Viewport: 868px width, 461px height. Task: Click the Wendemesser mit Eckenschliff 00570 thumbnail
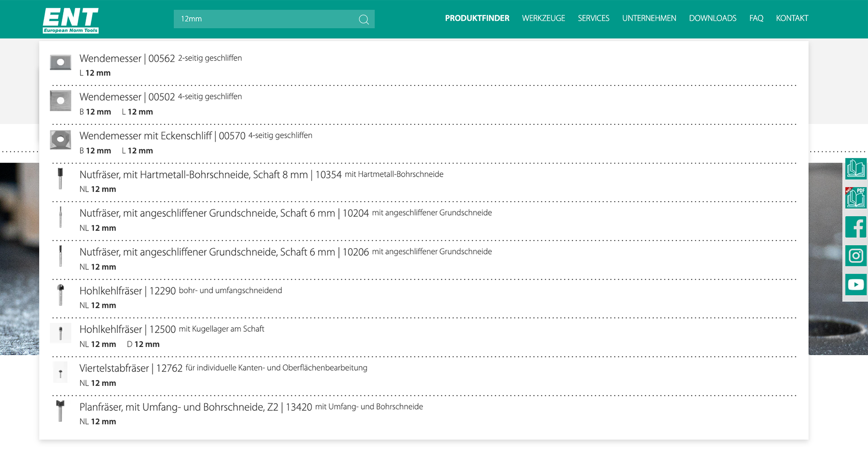tap(61, 140)
